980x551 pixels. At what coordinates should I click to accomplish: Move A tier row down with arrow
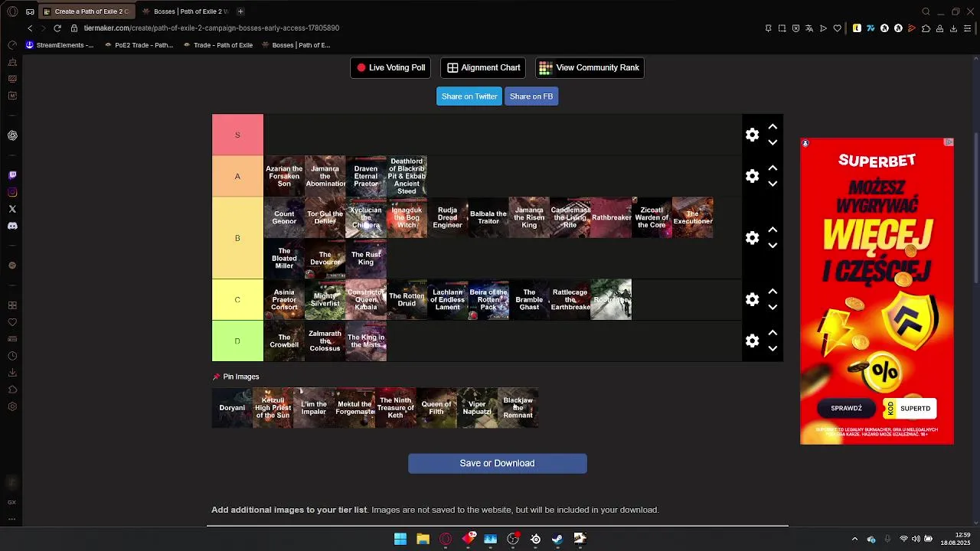click(773, 184)
